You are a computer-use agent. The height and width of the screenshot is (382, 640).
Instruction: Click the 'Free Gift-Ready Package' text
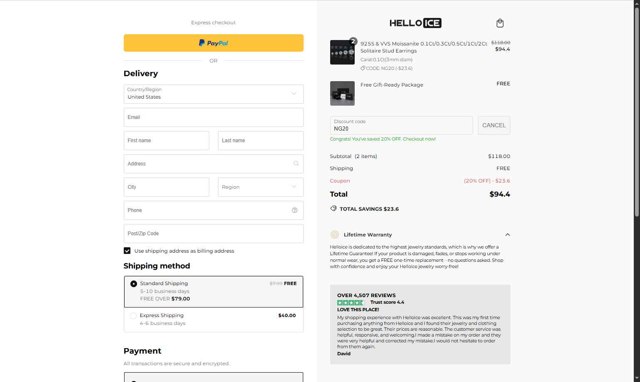(391, 85)
